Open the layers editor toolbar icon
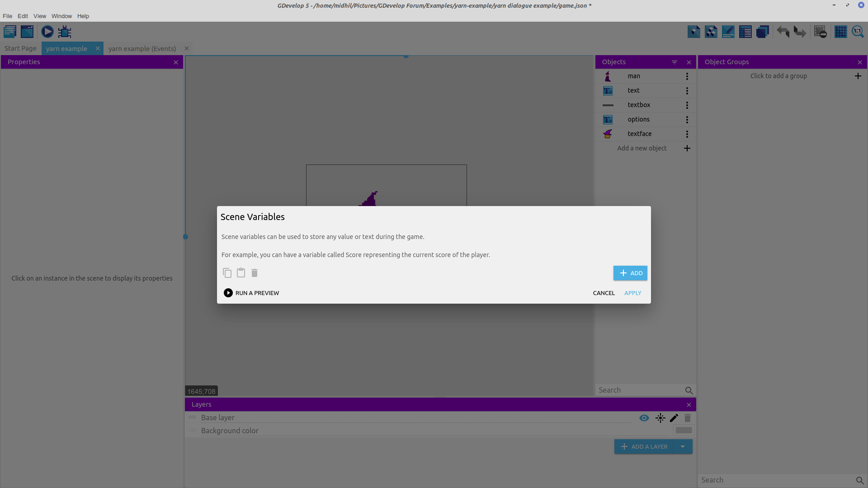 click(763, 32)
